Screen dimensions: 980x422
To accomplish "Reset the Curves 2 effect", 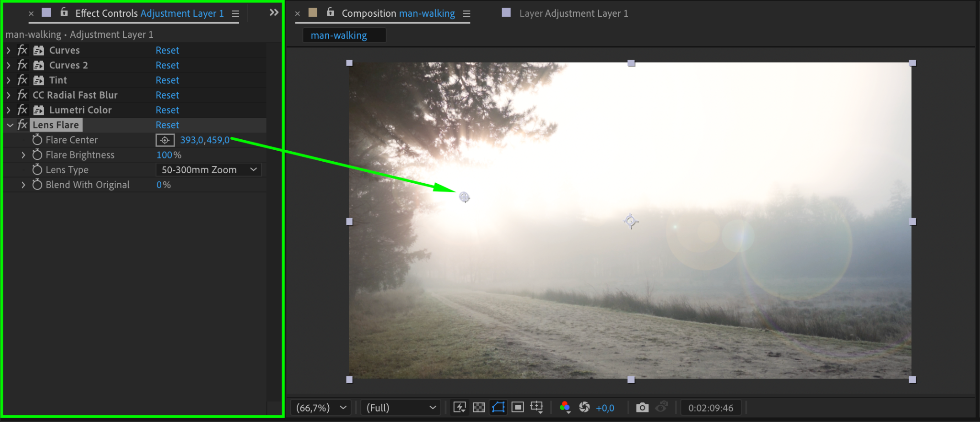I will (x=167, y=65).
